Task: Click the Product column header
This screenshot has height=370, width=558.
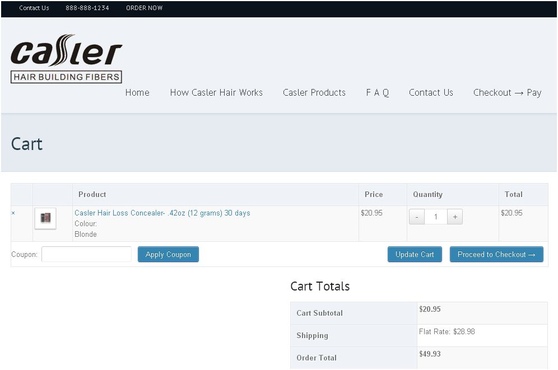Action: (92, 195)
